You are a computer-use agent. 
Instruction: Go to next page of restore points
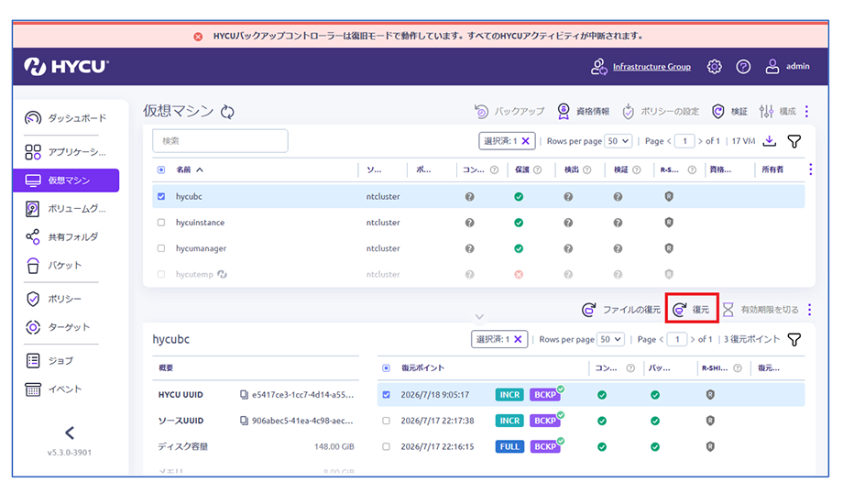tap(693, 339)
